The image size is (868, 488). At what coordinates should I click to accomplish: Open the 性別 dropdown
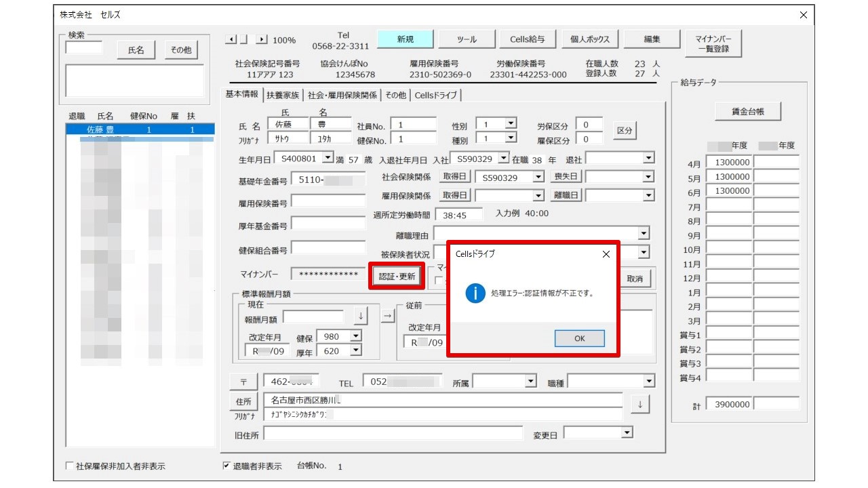click(x=511, y=123)
